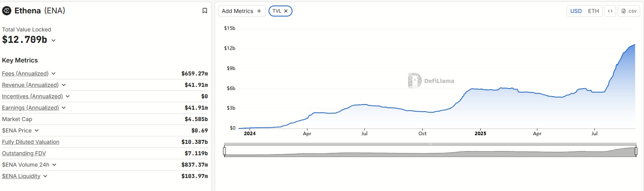This screenshot has width=644, height=191.
Task: Click the right handle of range slider
Action: [636, 151]
